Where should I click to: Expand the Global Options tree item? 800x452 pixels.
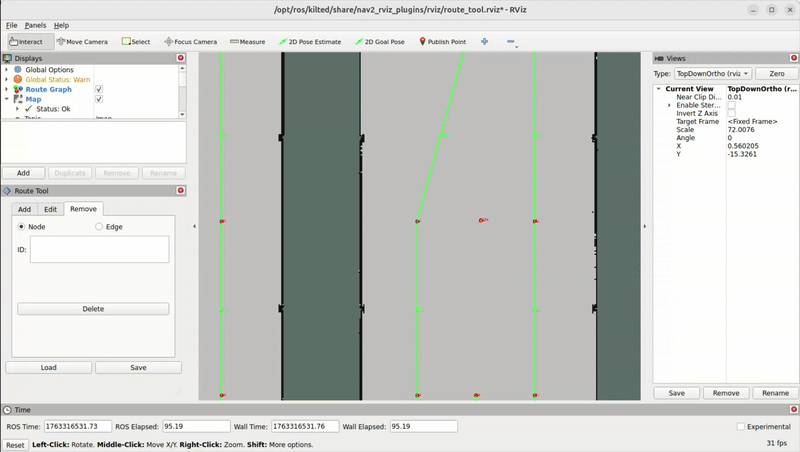tap(7, 70)
